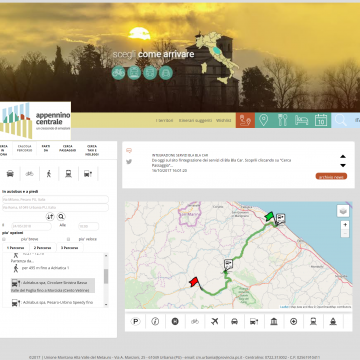Show previous news with up arrow
The width and height of the screenshot is (360, 360).
tap(343, 156)
